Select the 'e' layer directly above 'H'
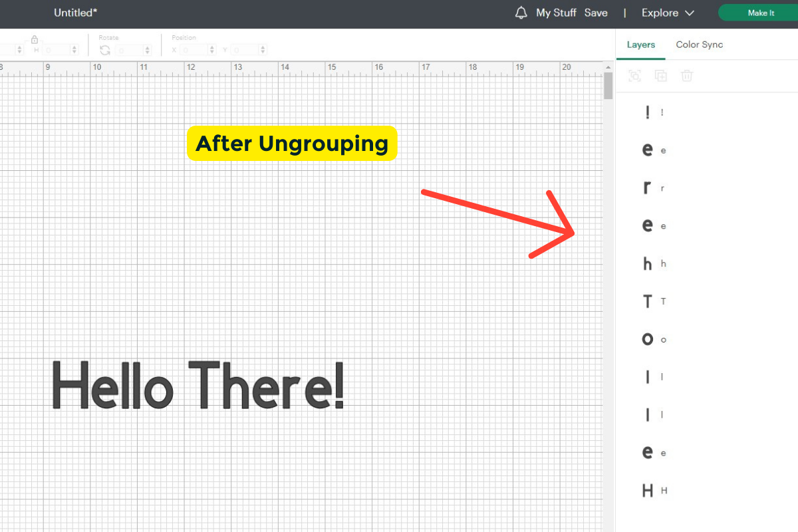Viewport: 798px width, 532px height. pos(707,453)
